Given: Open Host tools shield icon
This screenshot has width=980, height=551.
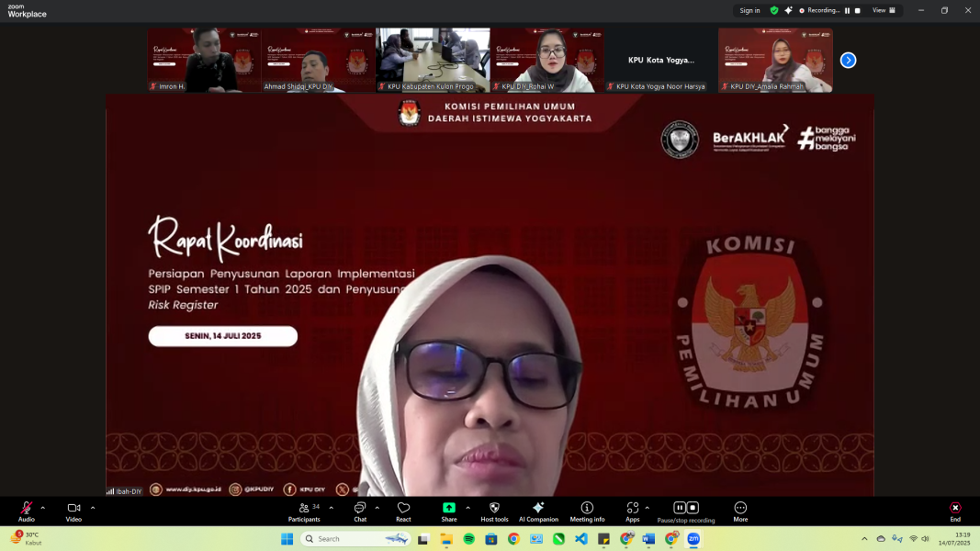Looking at the screenshot, I should 494,510.
